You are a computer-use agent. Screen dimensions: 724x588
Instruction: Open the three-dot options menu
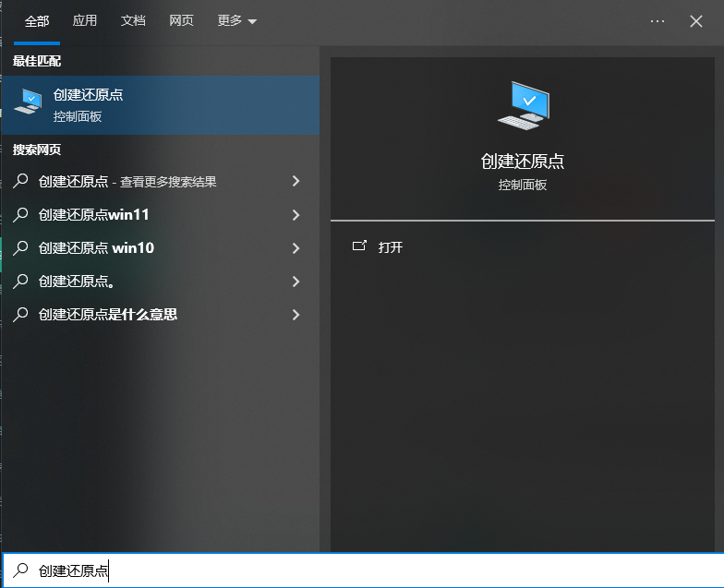point(658,21)
